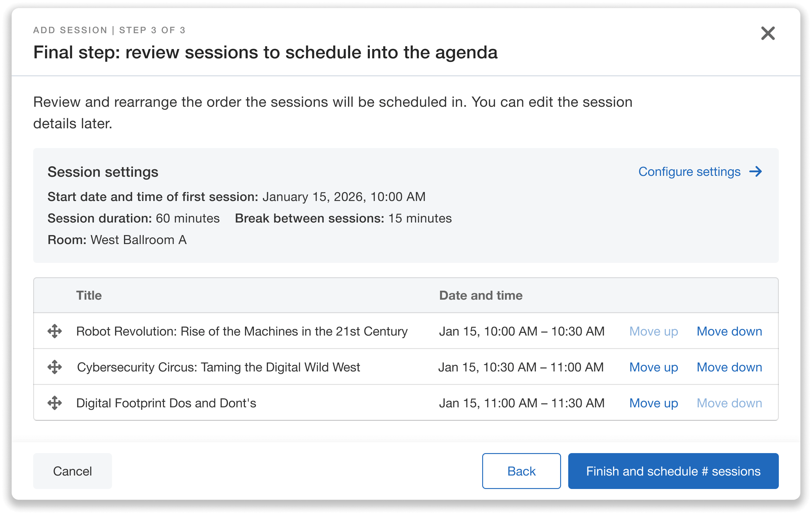812x515 pixels.
Task: Click the disabled Move up on Robot Revolution row
Action: click(653, 331)
